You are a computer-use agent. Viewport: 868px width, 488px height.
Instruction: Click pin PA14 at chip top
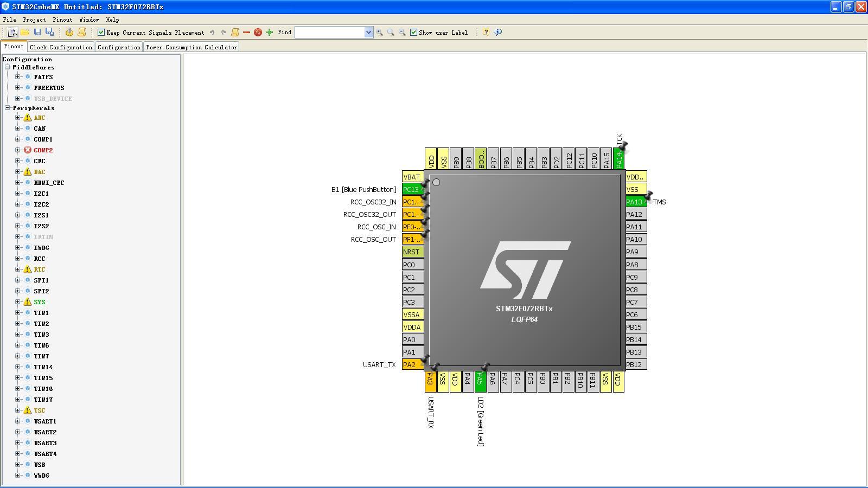(618, 158)
